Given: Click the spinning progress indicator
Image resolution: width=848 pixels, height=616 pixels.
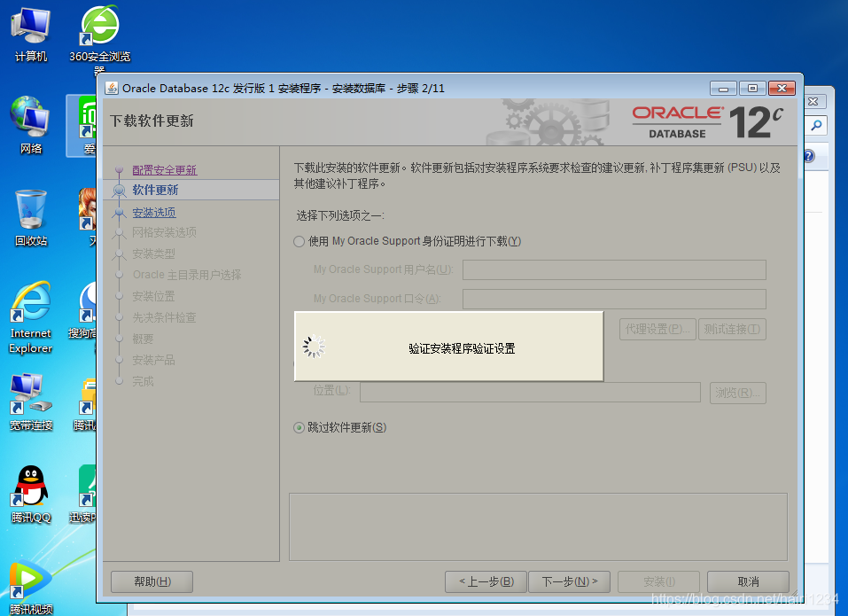Looking at the screenshot, I should (x=314, y=347).
